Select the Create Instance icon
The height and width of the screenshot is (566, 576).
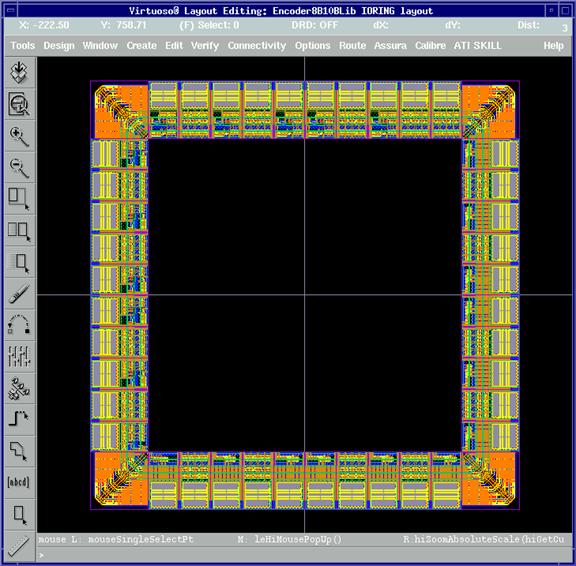pyautogui.click(x=19, y=388)
